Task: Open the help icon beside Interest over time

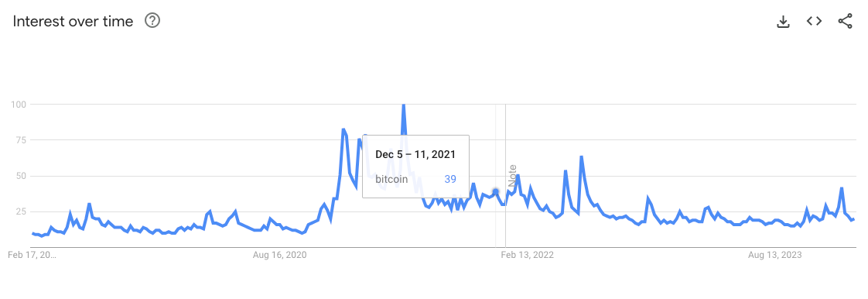Action: coord(152,21)
